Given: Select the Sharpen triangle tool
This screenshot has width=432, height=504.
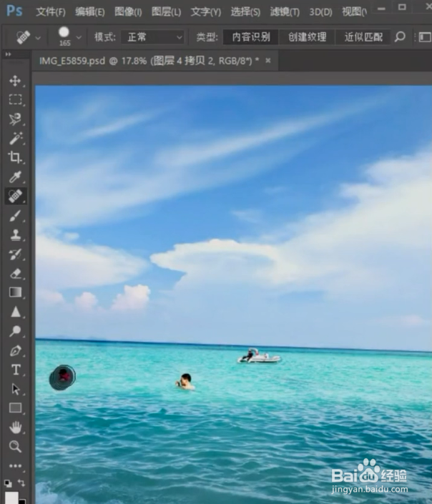Looking at the screenshot, I should point(15,312).
